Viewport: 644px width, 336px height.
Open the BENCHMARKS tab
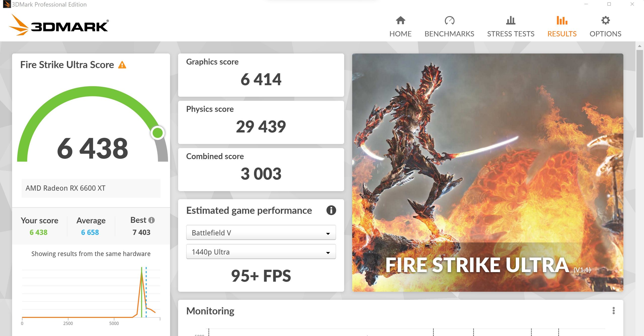click(x=449, y=26)
